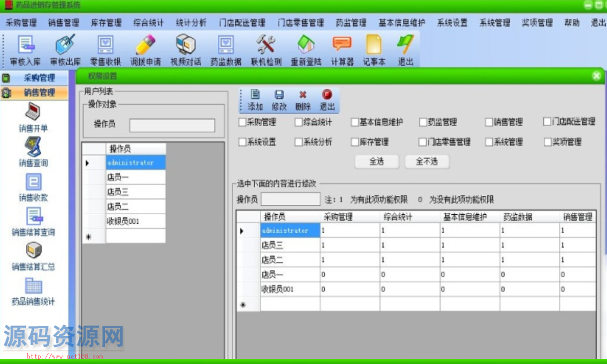The width and height of the screenshot is (607, 364).
Task: Open 销售查询 sidebar icon
Action: (33, 152)
